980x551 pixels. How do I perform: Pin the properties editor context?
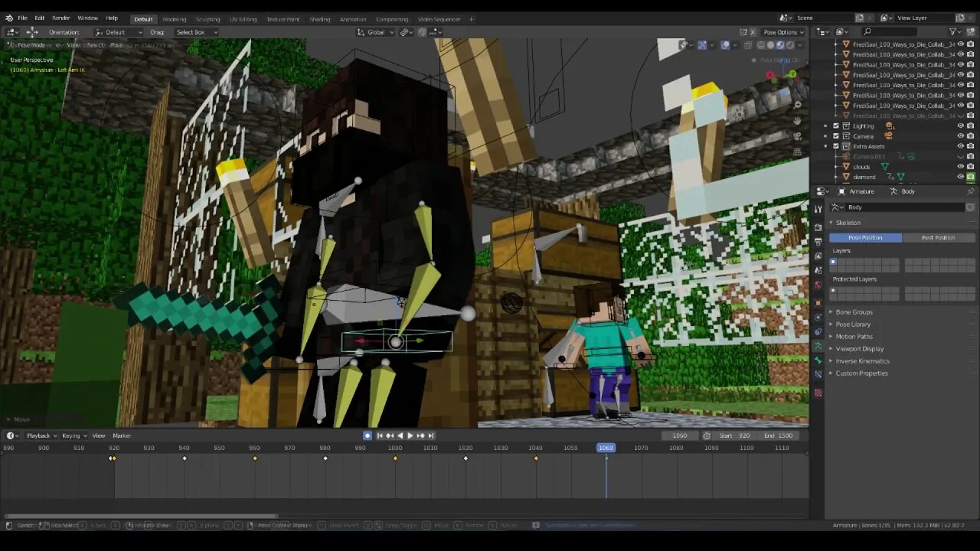970,191
